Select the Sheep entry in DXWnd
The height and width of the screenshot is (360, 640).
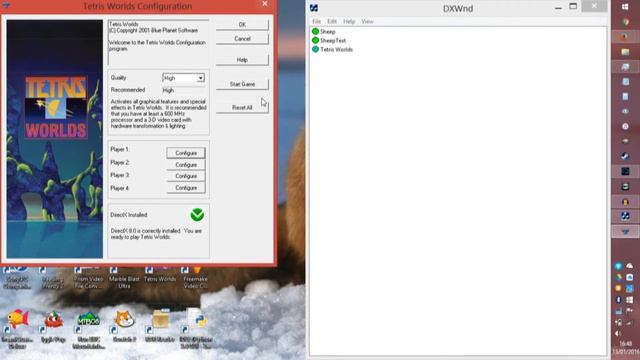[x=324, y=31]
